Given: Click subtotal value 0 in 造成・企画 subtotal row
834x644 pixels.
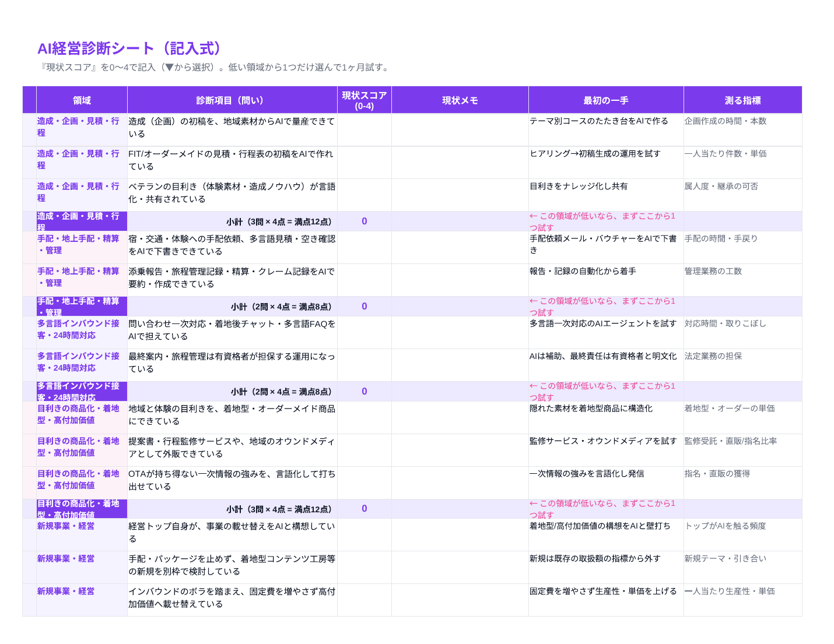Looking at the screenshot, I should tap(365, 221).
